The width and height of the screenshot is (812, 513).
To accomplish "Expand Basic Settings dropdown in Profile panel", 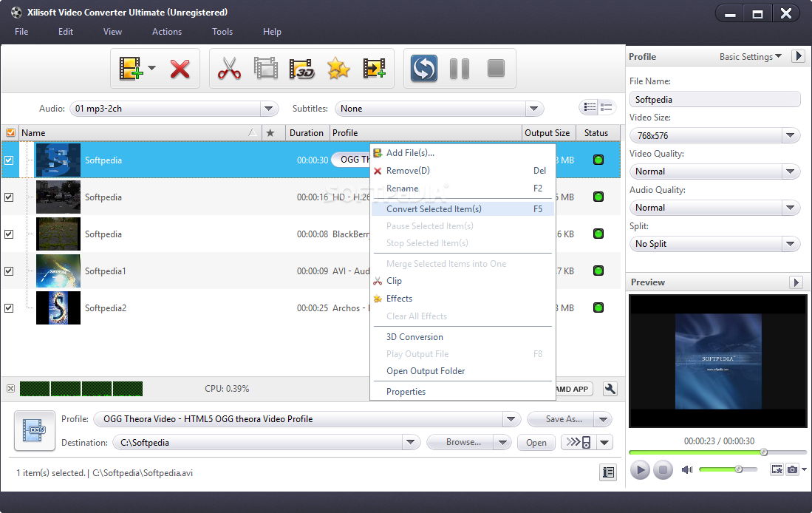I will pos(751,56).
